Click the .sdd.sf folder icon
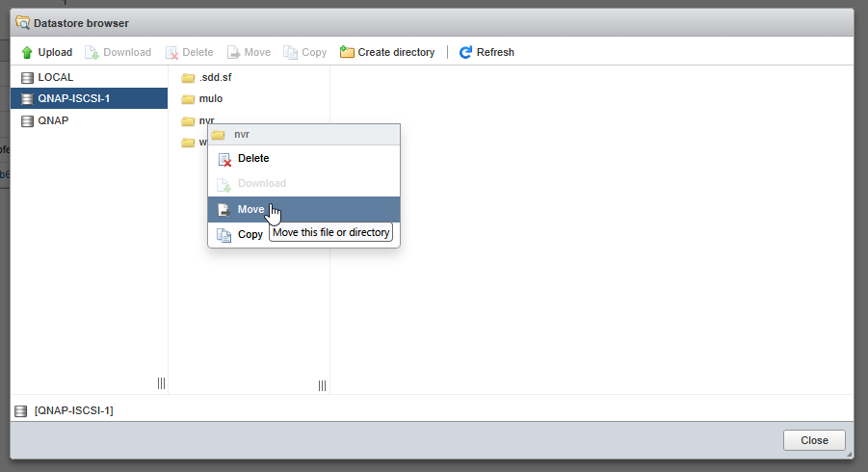 188,78
